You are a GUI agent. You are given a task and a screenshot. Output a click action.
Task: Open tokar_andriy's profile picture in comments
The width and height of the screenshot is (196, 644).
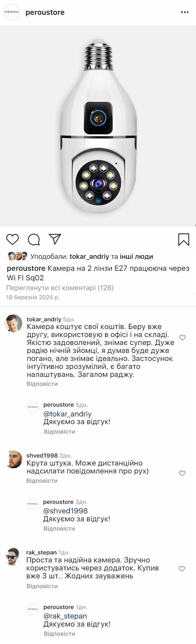pos(13,323)
